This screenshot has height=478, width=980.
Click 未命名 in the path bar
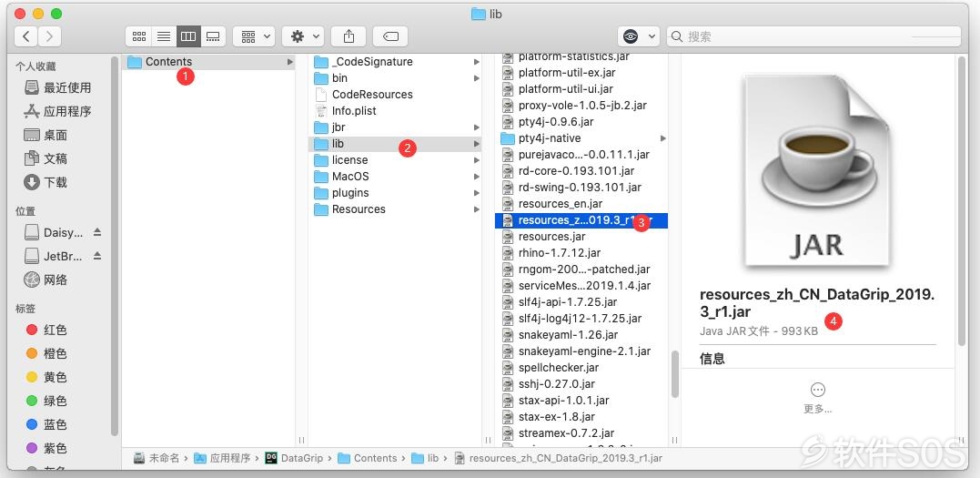pos(157,458)
